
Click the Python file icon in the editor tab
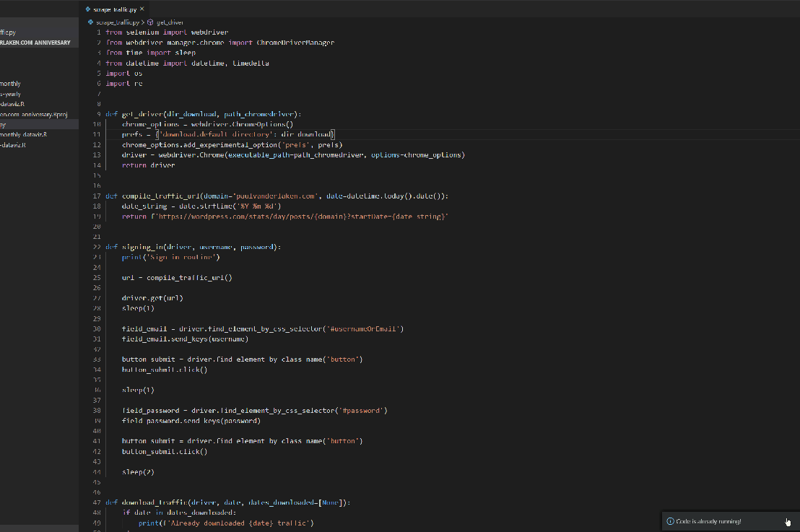tap(88, 9)
